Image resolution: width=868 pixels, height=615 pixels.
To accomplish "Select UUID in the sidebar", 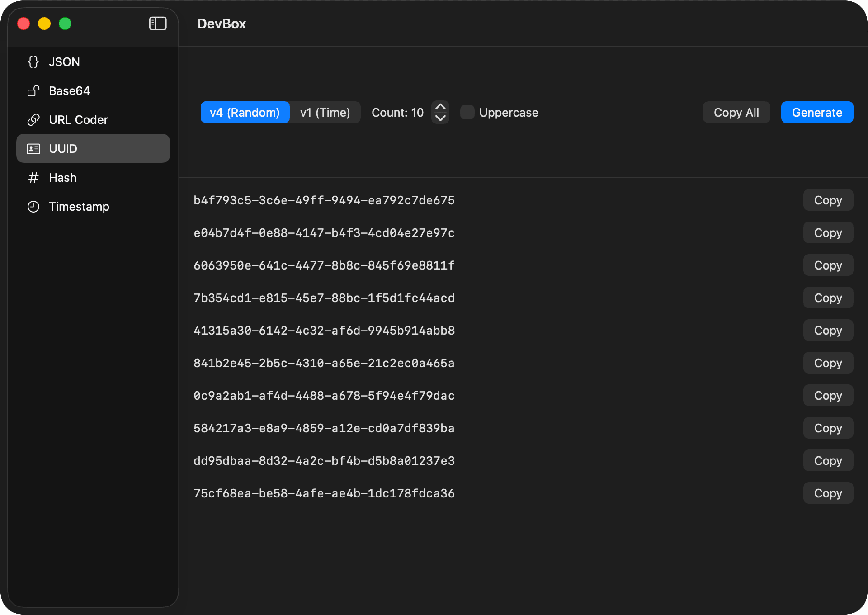I will click(93, 149).
